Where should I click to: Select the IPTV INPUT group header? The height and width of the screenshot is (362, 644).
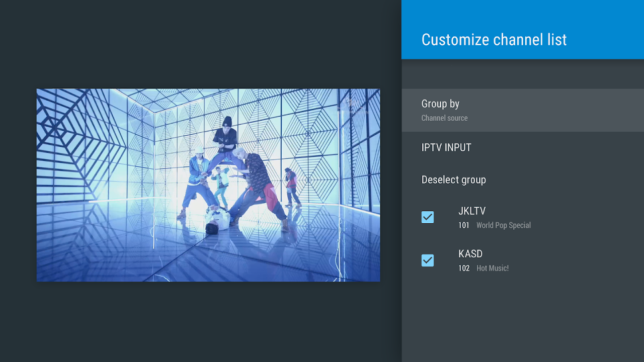click(x=446, y=147)
